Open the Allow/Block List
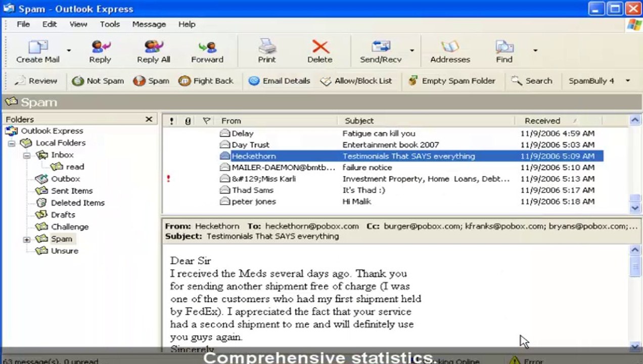This screenshot has height=364, width=643. pyautogui.click(x=356, y=81)
